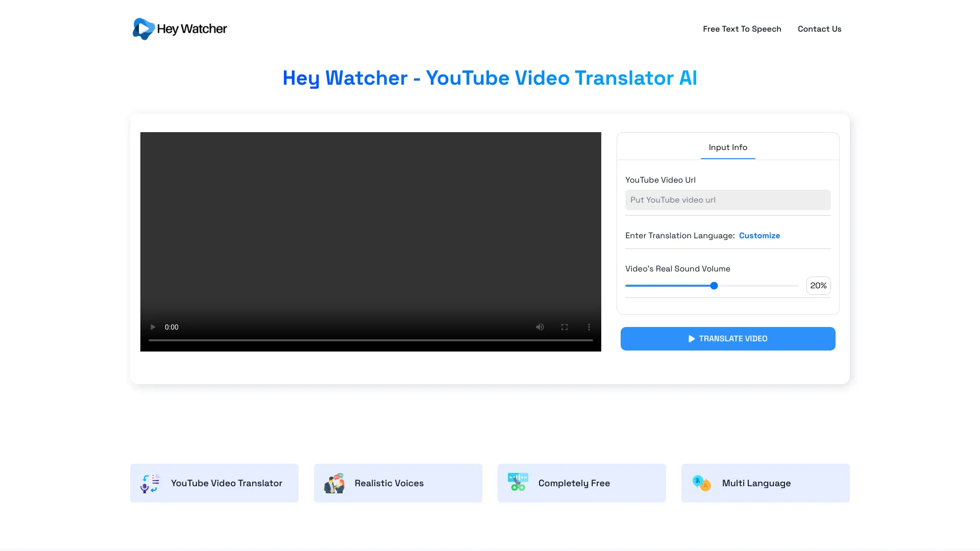Drag the Video's Real Sound Volume slider
The width and height of the screenshot is (980, 551).
714,285
